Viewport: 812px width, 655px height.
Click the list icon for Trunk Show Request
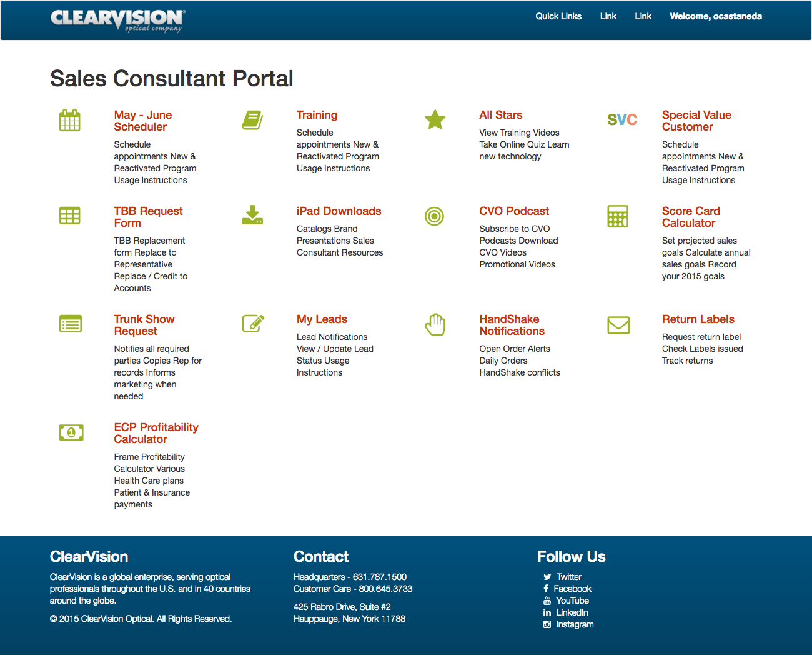point(71,324)
